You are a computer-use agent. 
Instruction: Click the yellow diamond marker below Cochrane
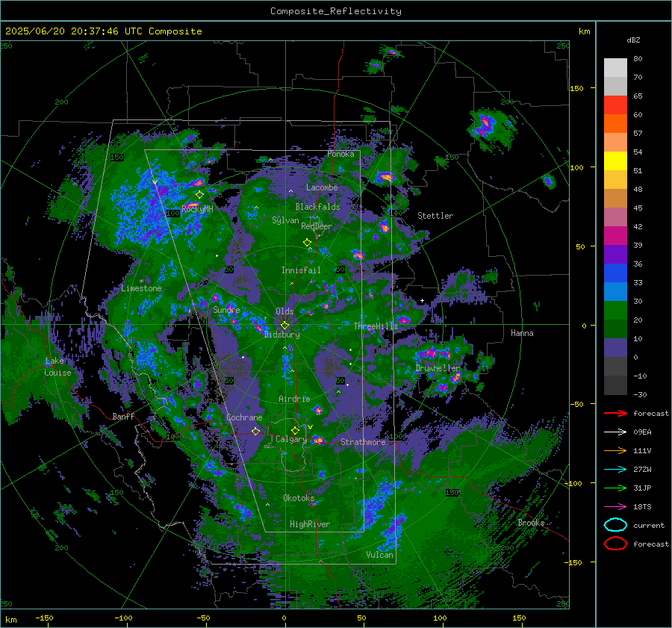[x=255, y=432]
